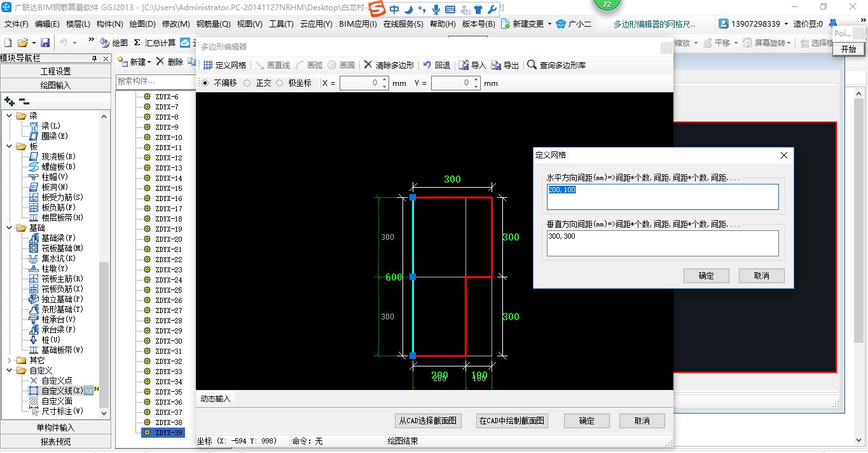
Task: Click the new file icon
Action: [x=8, y=43]
